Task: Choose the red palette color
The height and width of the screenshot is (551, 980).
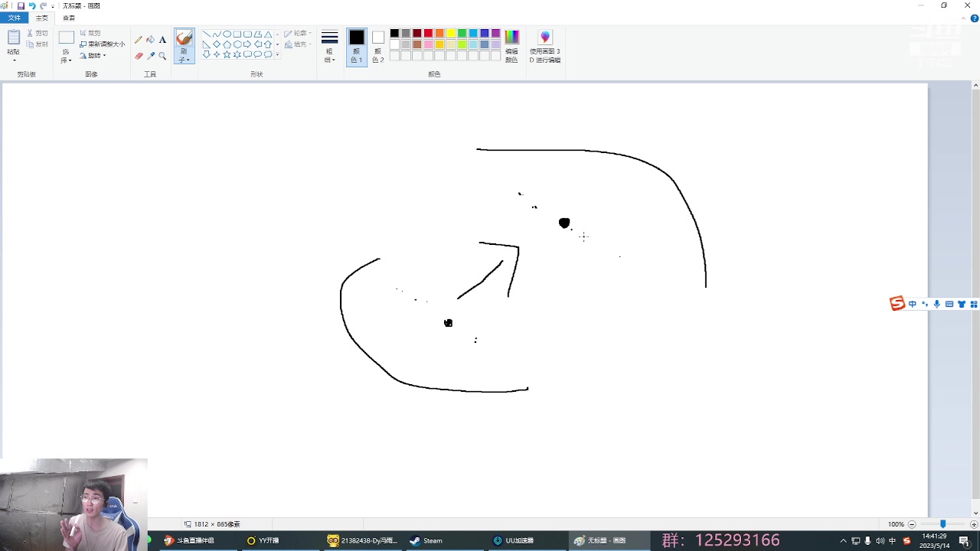Action: pos(428,33)
